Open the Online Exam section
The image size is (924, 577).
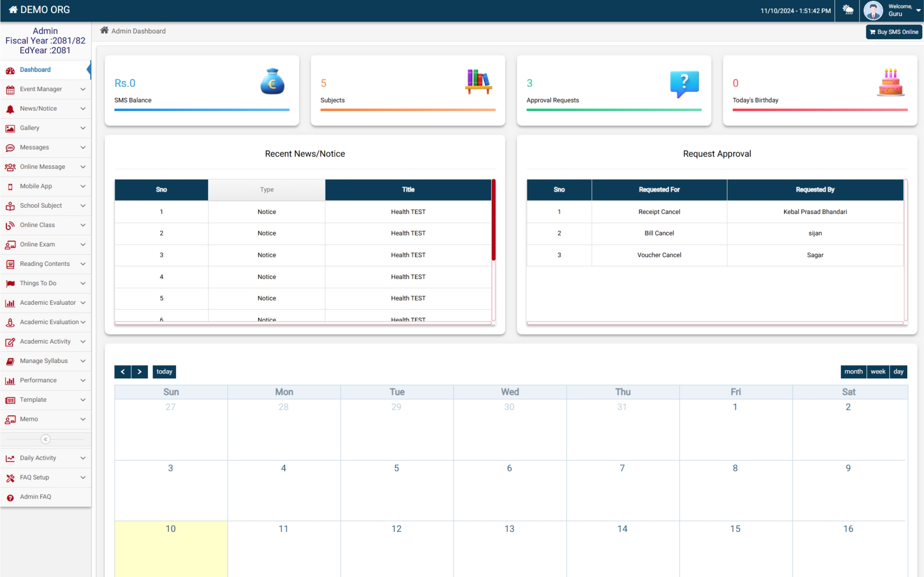click(46, 244)
